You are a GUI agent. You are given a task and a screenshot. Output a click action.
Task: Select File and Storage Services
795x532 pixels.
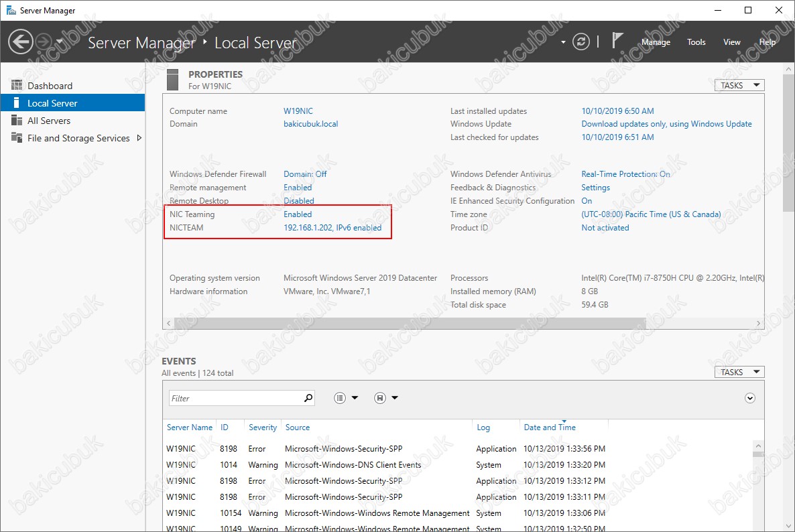(78, 138)
